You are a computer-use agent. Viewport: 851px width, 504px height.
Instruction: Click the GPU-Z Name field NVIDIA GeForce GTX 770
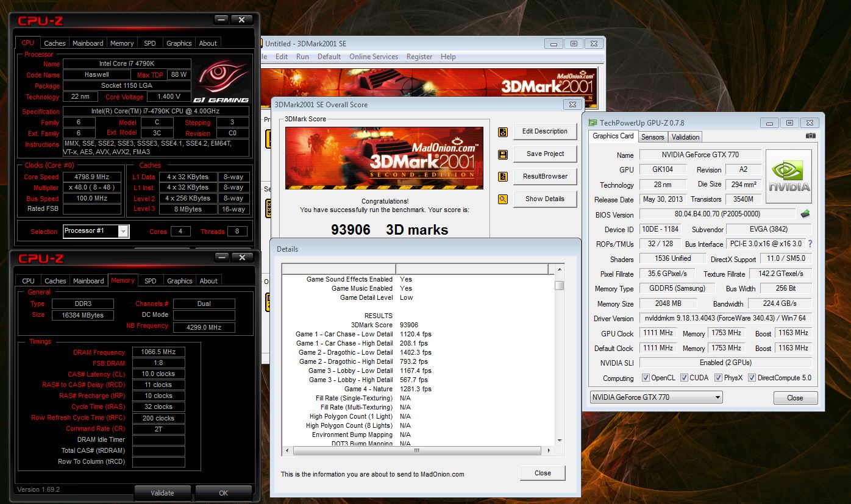(x=700, y=155)
